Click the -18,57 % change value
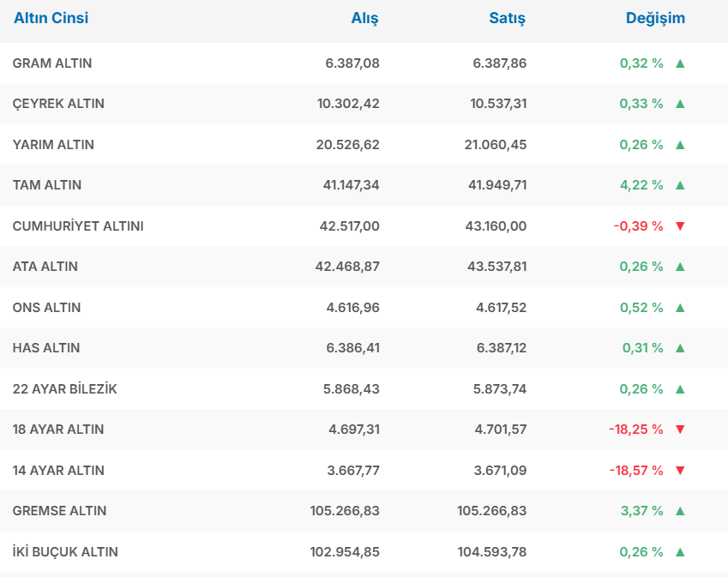Screen dimensions: 728x577 (x=636, y=471)
